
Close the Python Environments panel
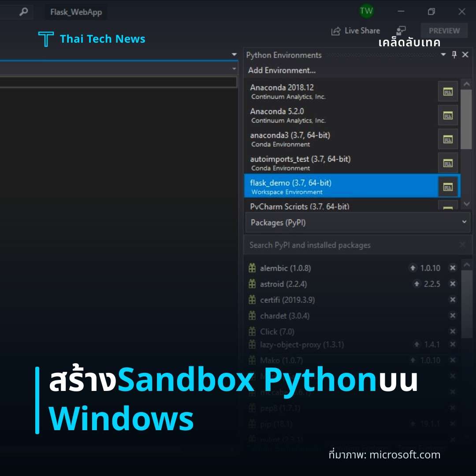pyautogui.click(x=465, y=55)
